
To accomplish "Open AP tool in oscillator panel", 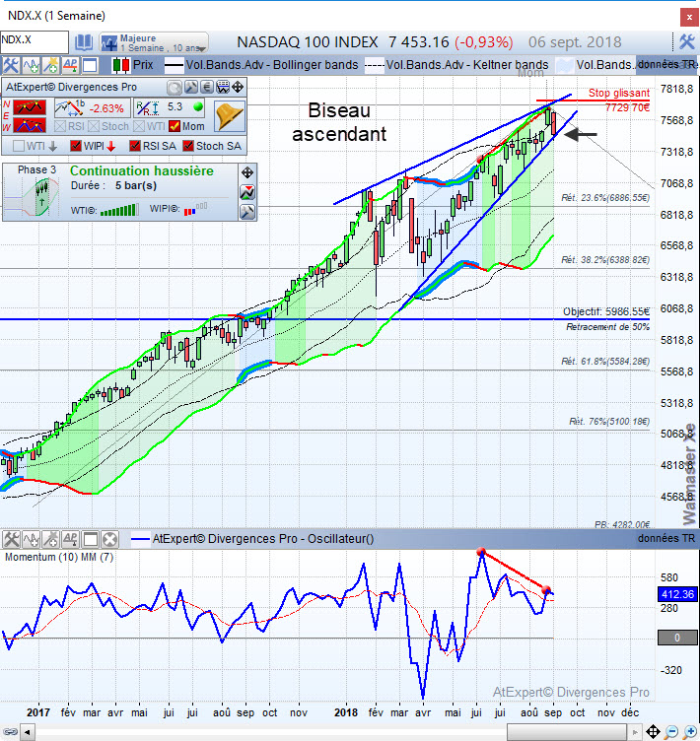I will (70, 539).
